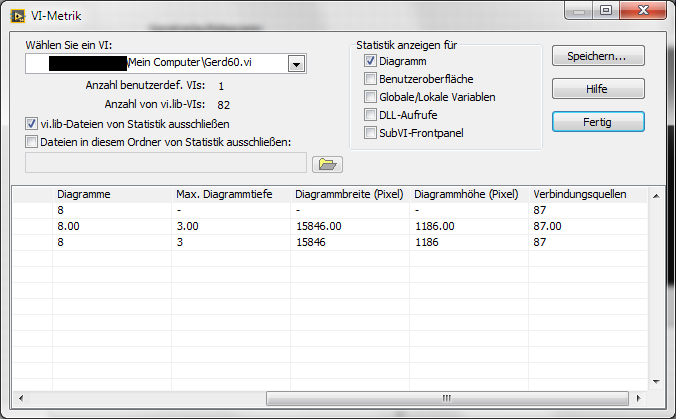The width and height of the screenshot is (676, 419).
Task: Toggle the Diagramm checkbox
Action: coord(370,61)
